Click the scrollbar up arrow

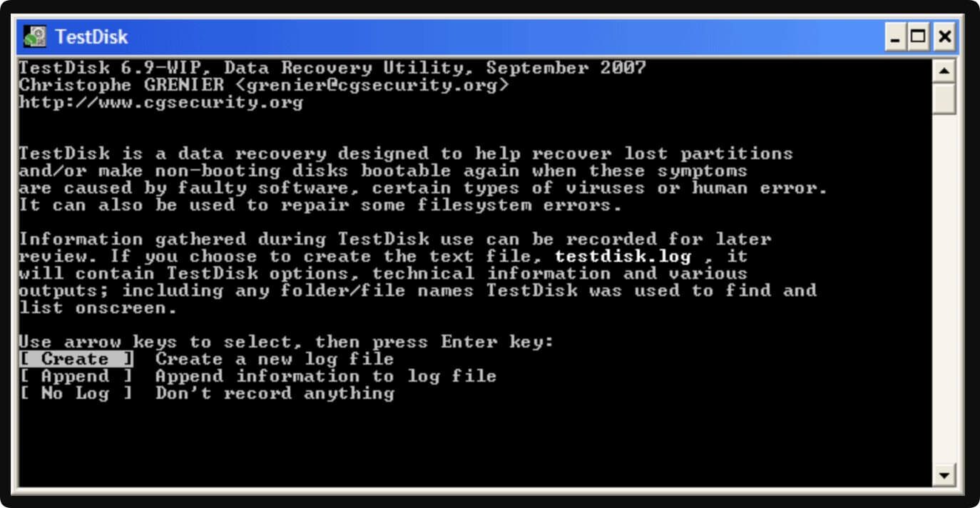[944, 71]
